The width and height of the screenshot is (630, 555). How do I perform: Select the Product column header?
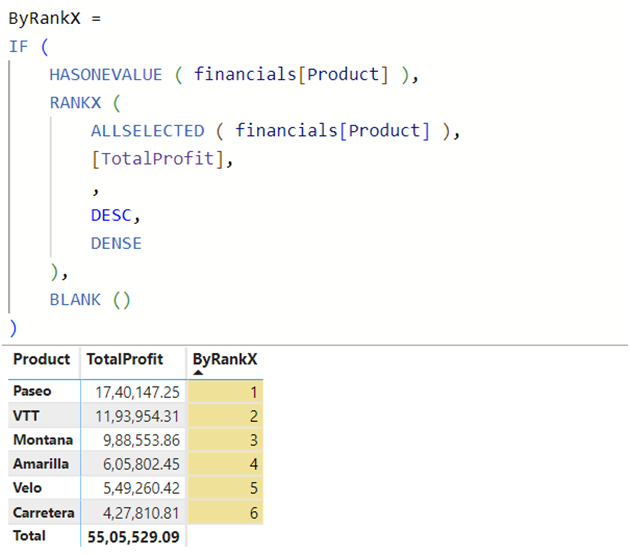(x=41, y=359)
